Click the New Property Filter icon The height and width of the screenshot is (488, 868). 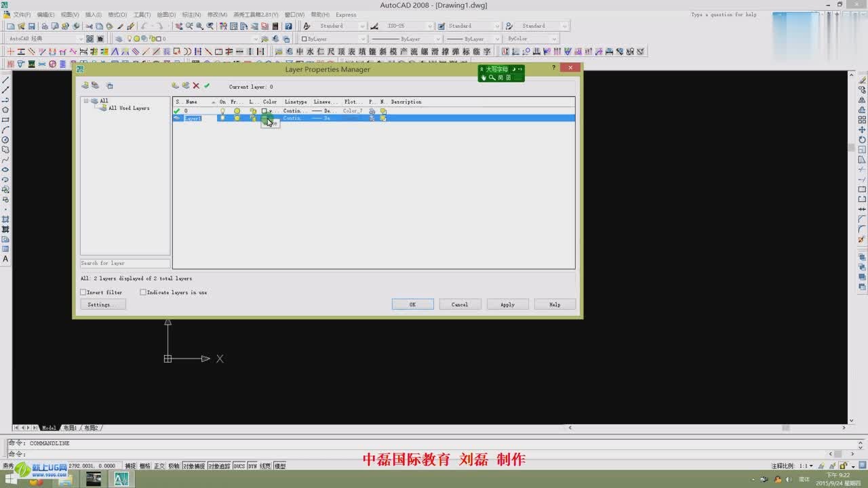coord(85,86)
